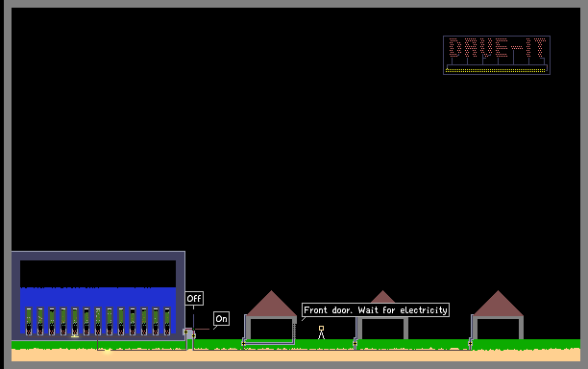Click the green switch pixel beside the tank
The width and height of the screenshot is (588, 369).
point(193,330)
